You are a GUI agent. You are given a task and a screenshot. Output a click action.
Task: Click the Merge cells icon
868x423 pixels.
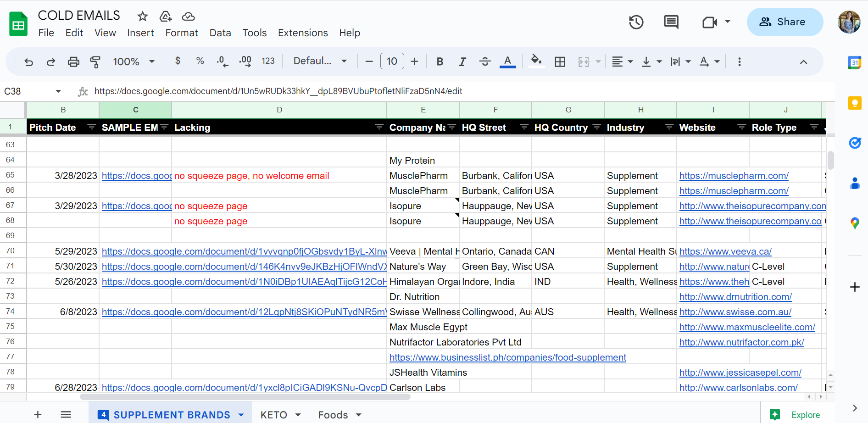(584, 61)
